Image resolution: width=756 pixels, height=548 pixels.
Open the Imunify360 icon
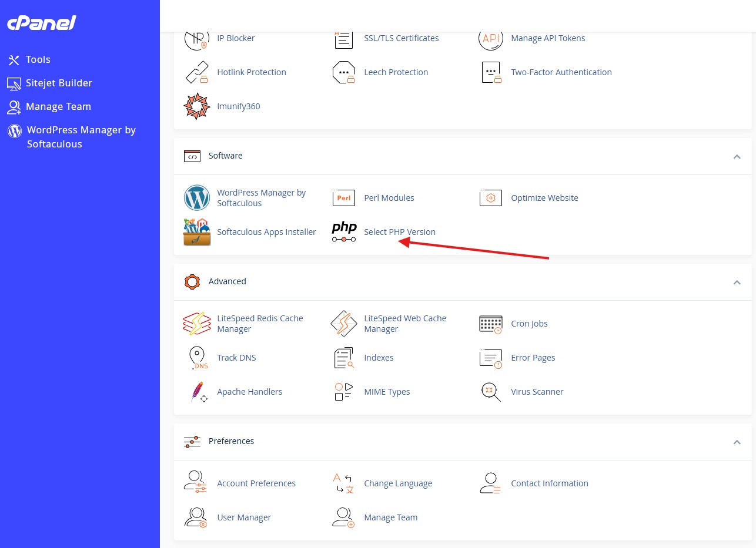pyautogui.click(x=196, y=106)
